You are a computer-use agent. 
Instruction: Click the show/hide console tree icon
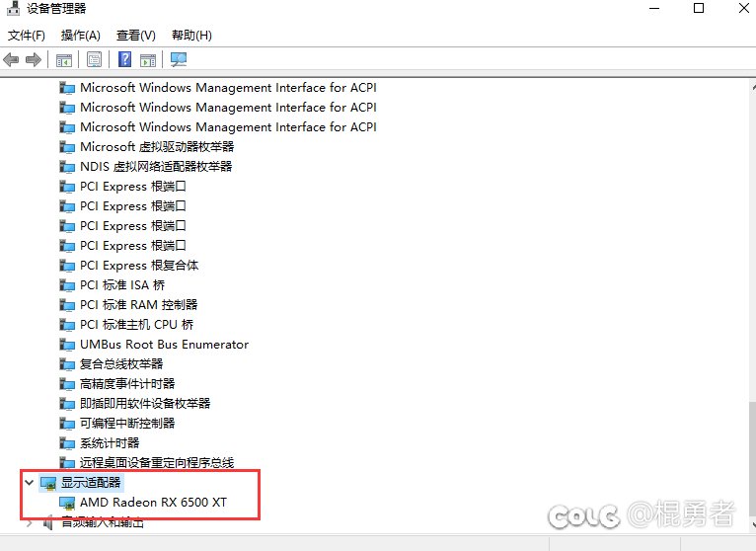coord(64,60)
